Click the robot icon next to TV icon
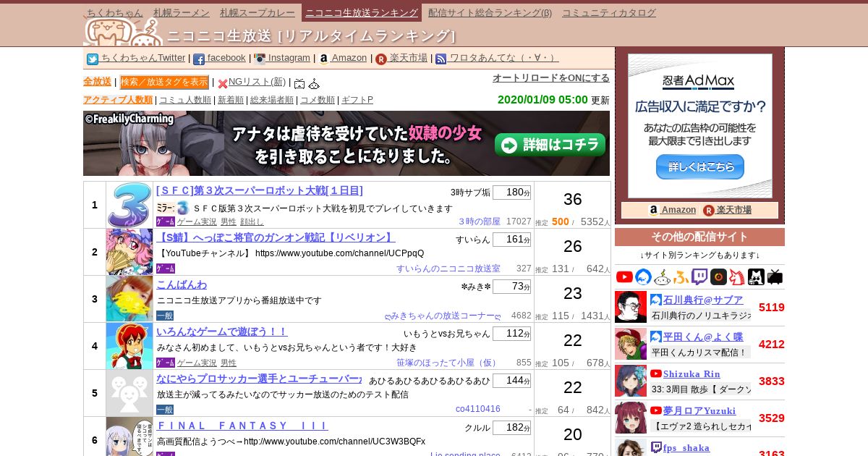Viewport: 868px width, 456px height. pos(314,84)
